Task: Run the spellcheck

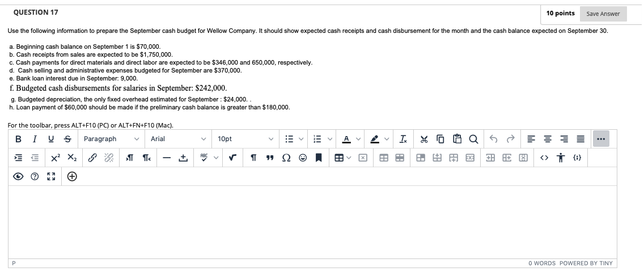Action: 204,158
